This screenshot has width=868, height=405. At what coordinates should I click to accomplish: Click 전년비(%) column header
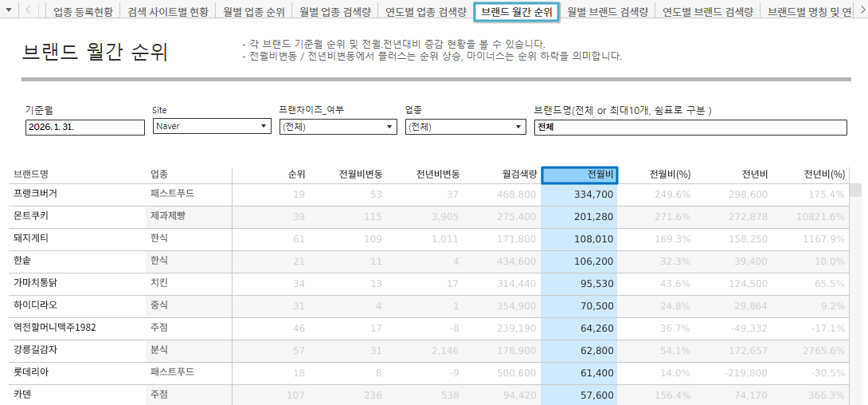(x=824, y=175)
